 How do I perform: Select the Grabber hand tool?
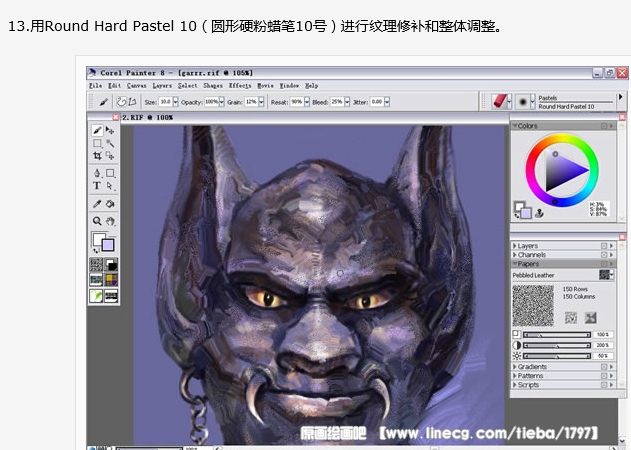110,221
